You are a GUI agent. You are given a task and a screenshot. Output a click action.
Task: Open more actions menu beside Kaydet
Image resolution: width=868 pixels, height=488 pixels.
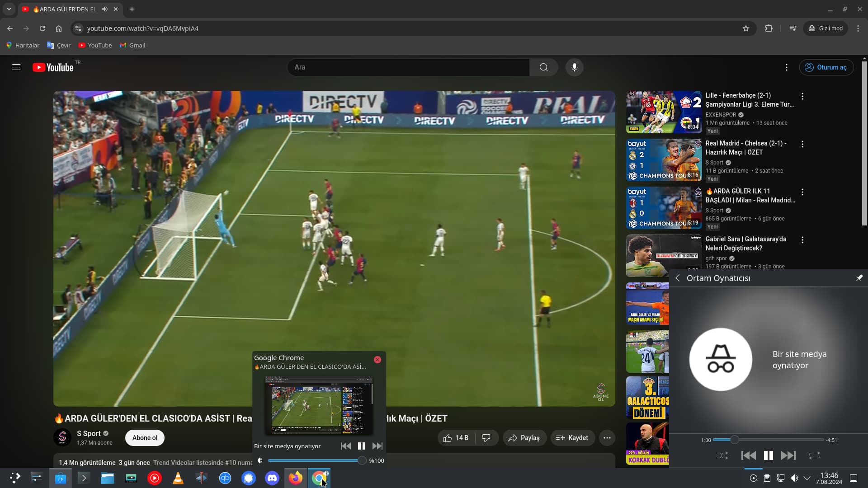[607, 438]
